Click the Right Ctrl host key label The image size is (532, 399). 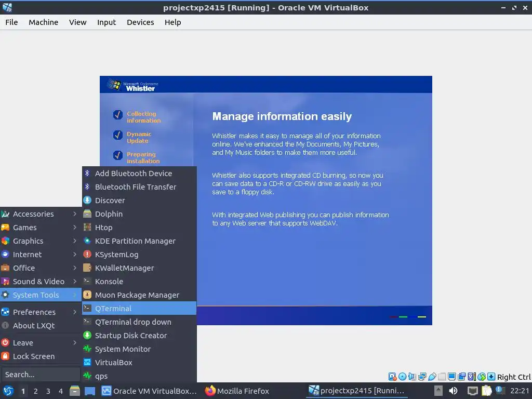(x=514, y=377)
